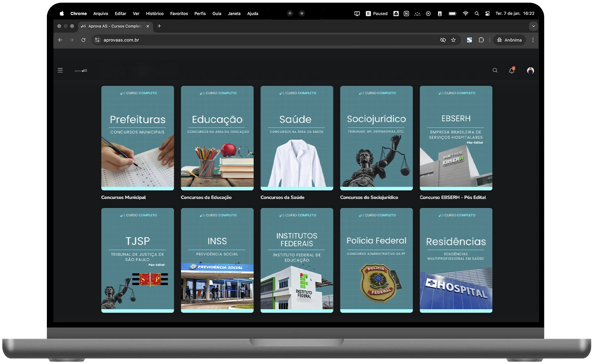
Task: Open Control Center icon
Action: tap(488, 14)
